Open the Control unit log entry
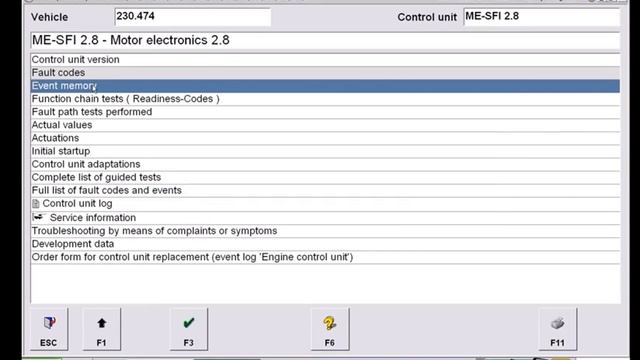The height and width of the screenshot is (360, 640). [x=325, y=204]
